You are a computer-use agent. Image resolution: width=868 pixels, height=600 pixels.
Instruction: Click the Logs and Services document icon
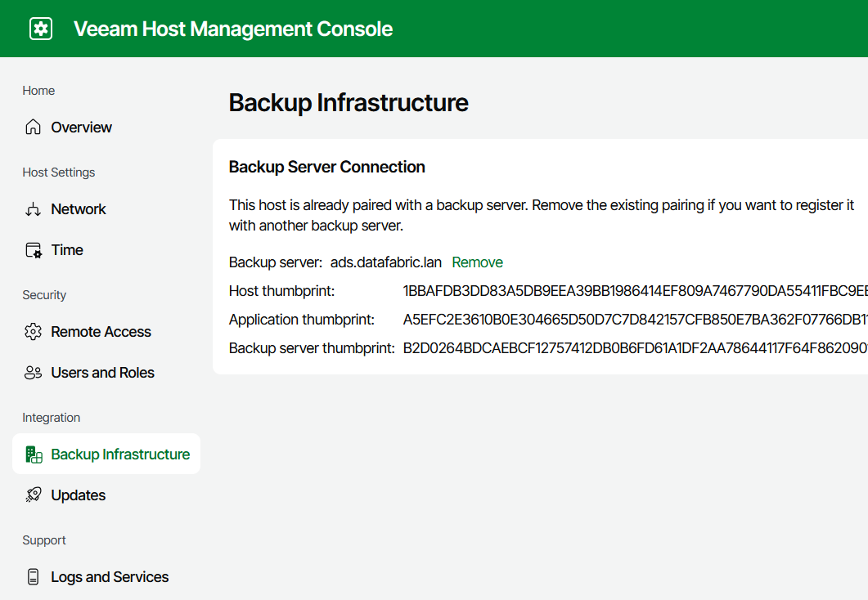click(x=34, y=577)
